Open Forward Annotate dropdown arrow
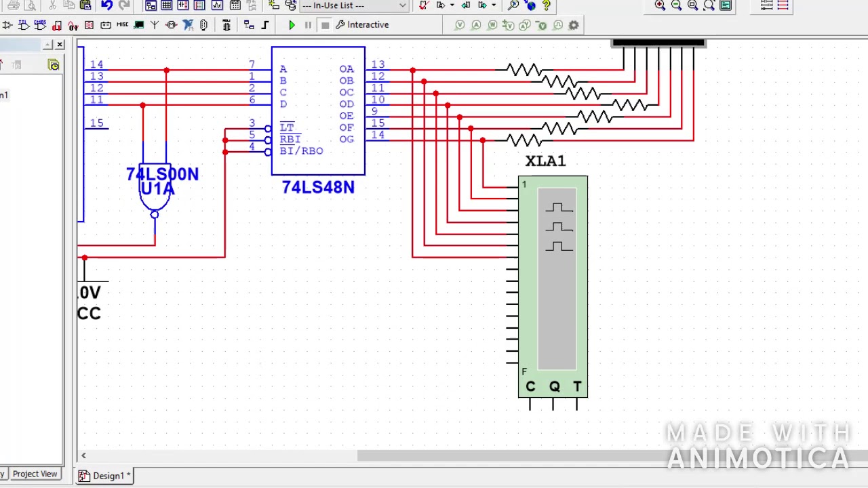The image size is (868, 488). (493, 5)
